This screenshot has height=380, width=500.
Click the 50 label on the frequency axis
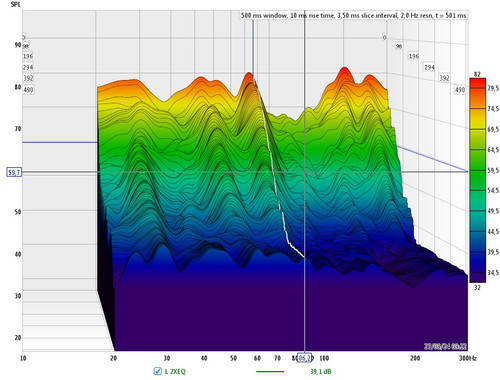[x=233, y=358]
